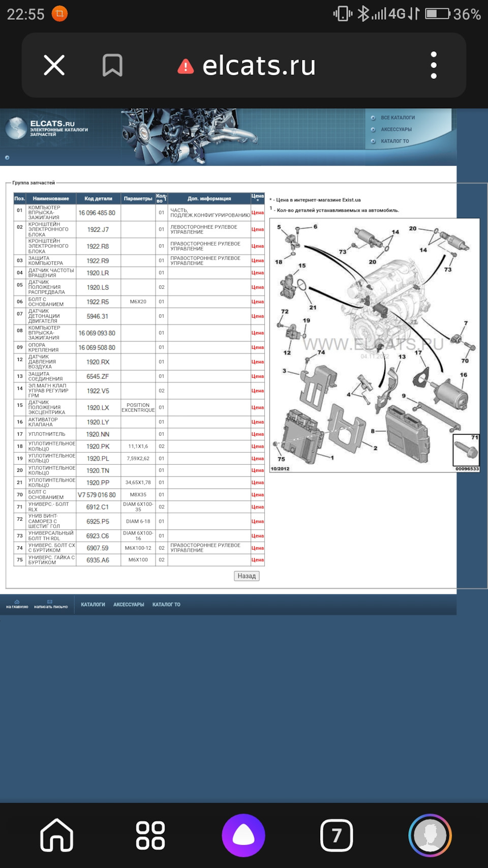Click 'Написать письмо' mail icon

click(x=50, y=604)
